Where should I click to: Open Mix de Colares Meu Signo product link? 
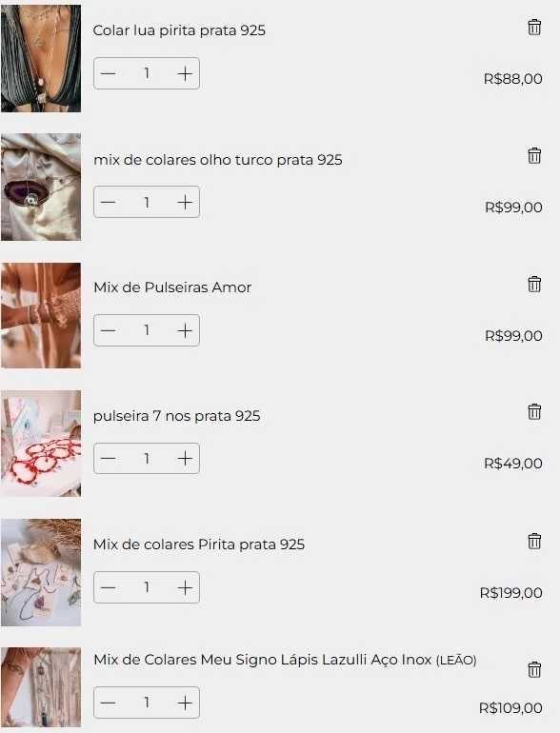285,660
